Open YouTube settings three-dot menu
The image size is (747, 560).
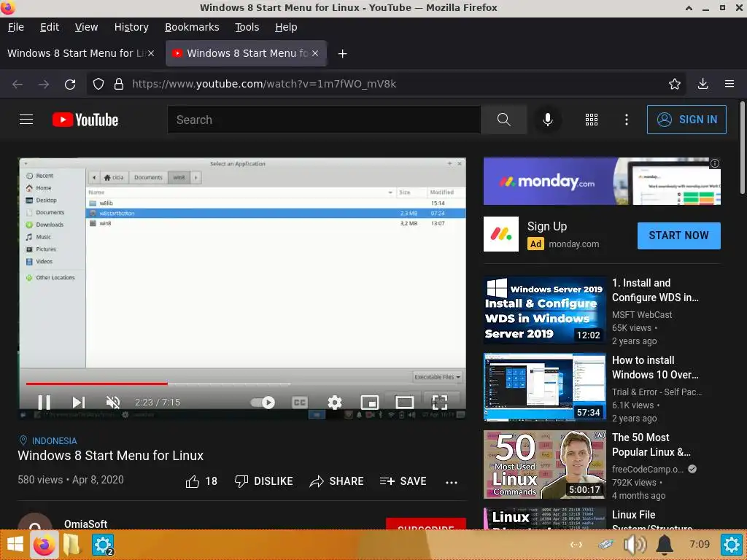pyautogui.click(x=627, y=120)
